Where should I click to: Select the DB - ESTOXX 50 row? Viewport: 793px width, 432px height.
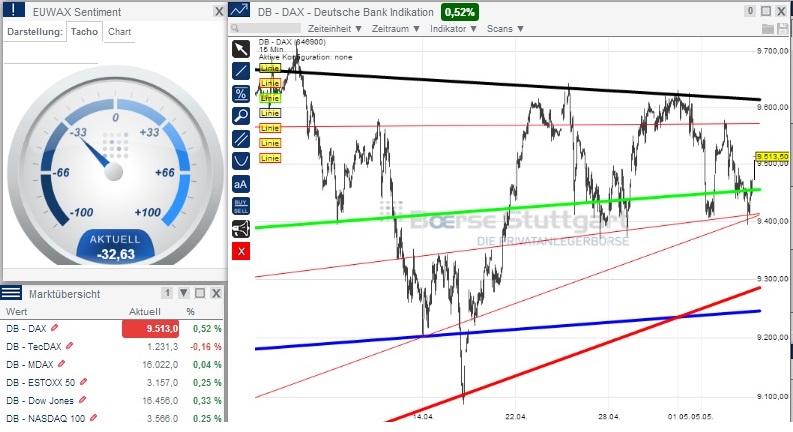click(112, 382)
